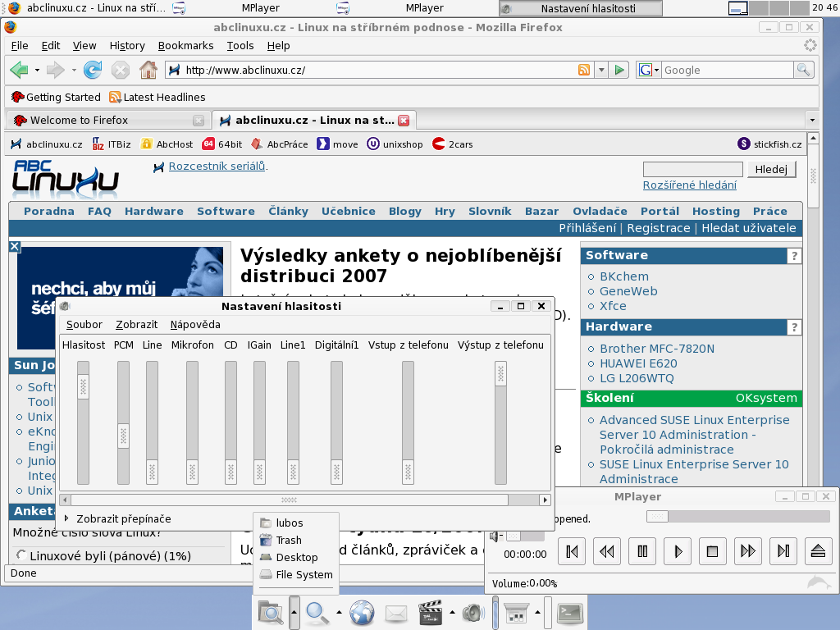Image resolution: width=840 pixels, height=630 pixels.
Task: Click MPlayer's previous track button
Action: 572,551
